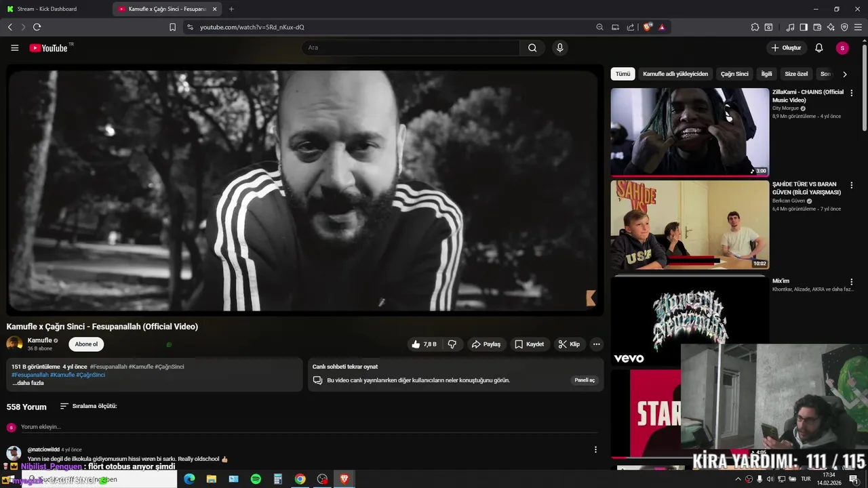Open the live chat replay Paneli aç

pyautogui.click(x=585, y=380)
